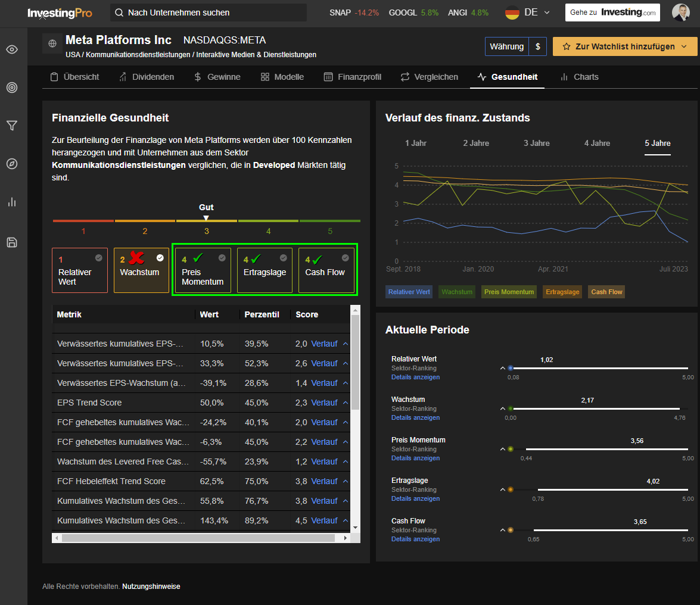Click the Cash Flow ranking slider marker
Image resolution: width=700 pixels, height=605 pixels.
pyautogui.click(x=511, y=530)
